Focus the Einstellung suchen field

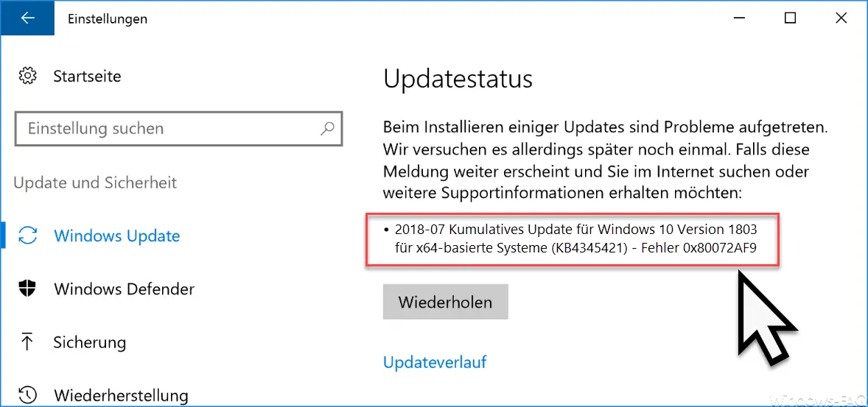coord(178,129)
